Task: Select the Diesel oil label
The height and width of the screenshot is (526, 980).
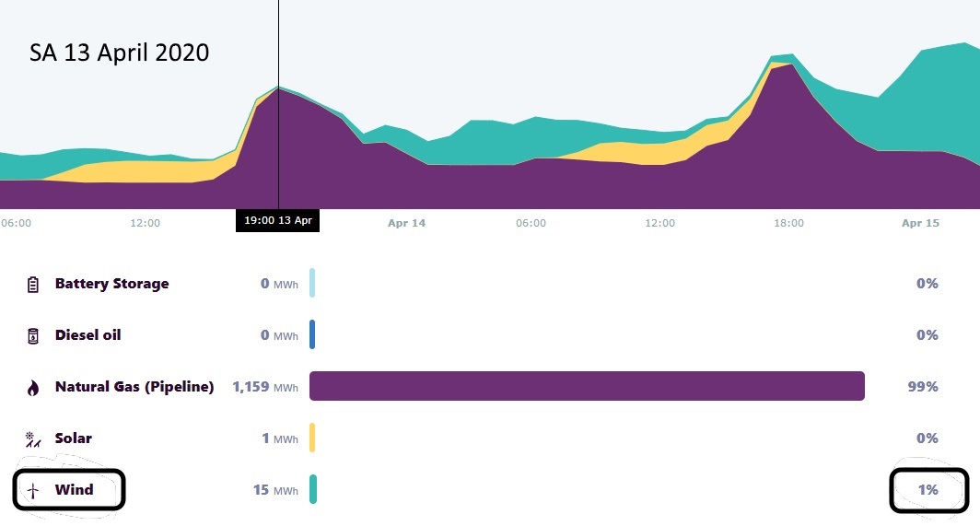Action: 87,335
